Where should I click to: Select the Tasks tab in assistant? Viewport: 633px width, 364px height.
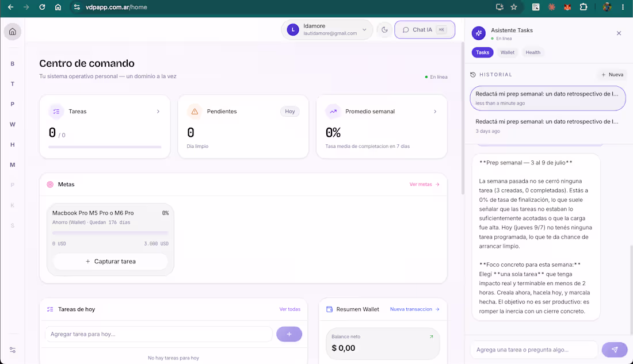[482, 52]
